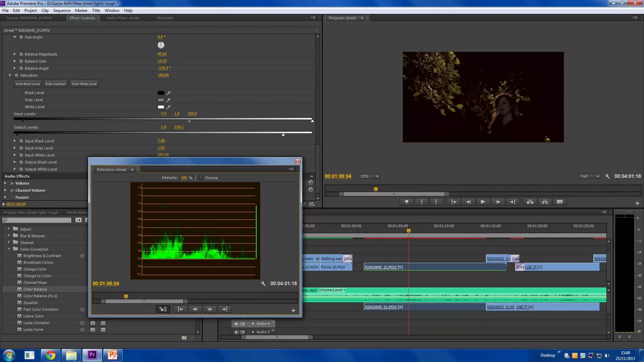Click the Program monitor settings wrench icon

[x=607, y=176]
